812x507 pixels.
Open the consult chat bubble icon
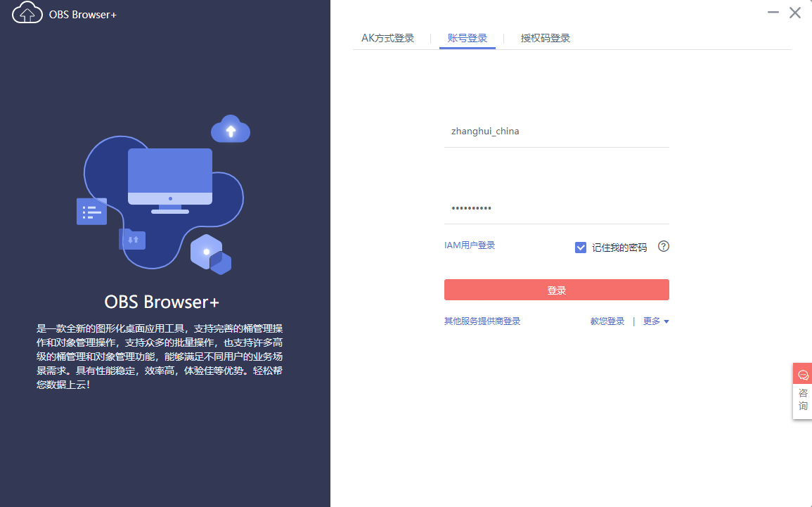click(x=803, y=375)
